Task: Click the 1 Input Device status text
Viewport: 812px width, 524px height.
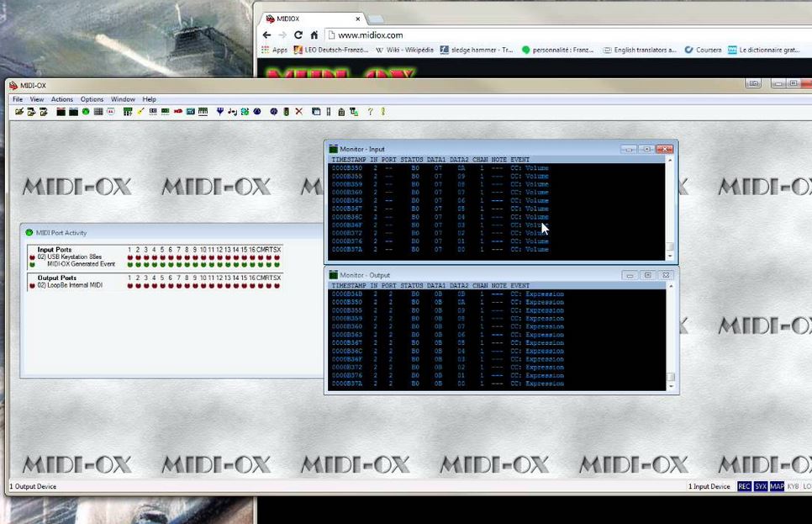Action: click(x=709, y=486)
